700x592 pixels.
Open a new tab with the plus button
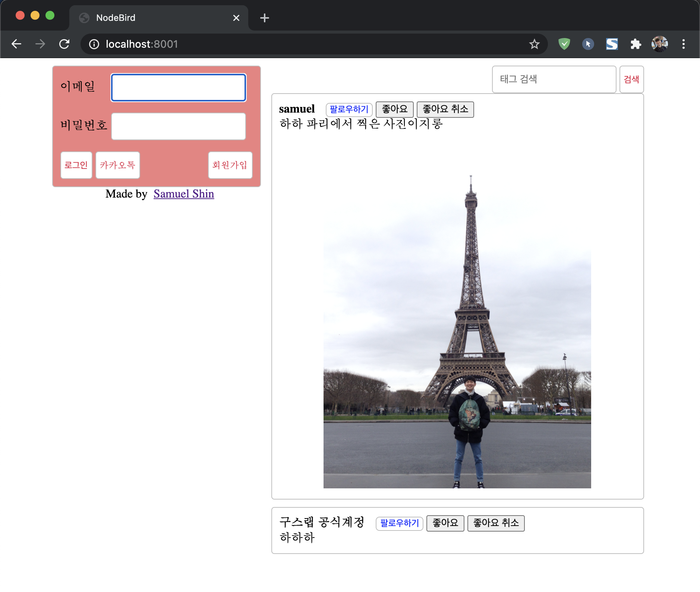pos(264,18)
